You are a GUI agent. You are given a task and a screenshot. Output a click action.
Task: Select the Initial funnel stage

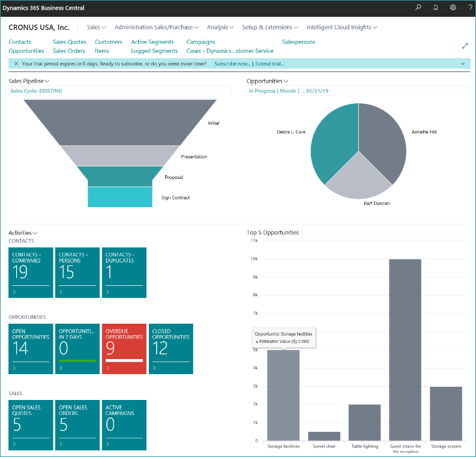tap(120, 123)
